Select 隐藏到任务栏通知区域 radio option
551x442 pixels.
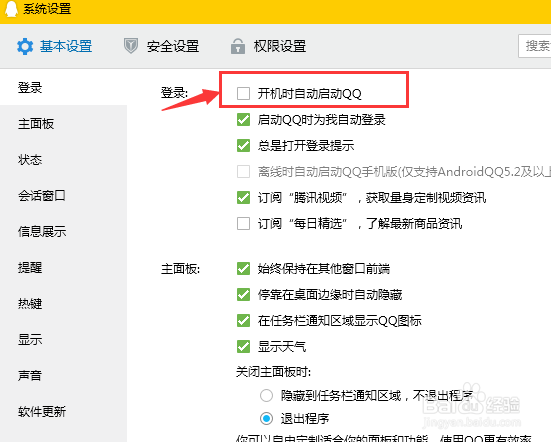point(266,395)
